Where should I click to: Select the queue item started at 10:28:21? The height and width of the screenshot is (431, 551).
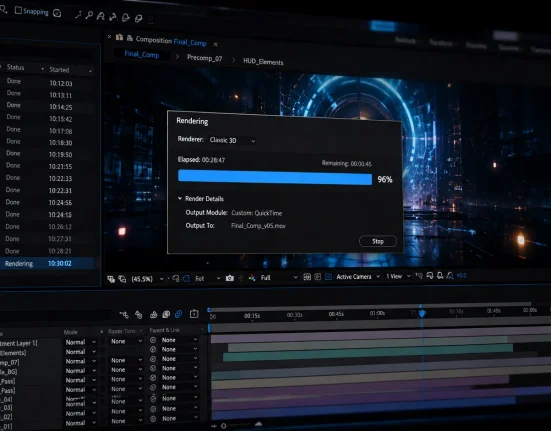[x=47, y=251]
